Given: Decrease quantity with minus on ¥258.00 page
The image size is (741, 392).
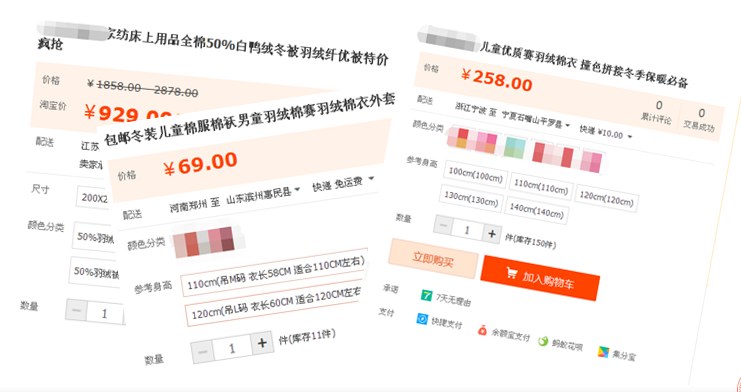Looking at the screenshot, I should tap(443, 226).
